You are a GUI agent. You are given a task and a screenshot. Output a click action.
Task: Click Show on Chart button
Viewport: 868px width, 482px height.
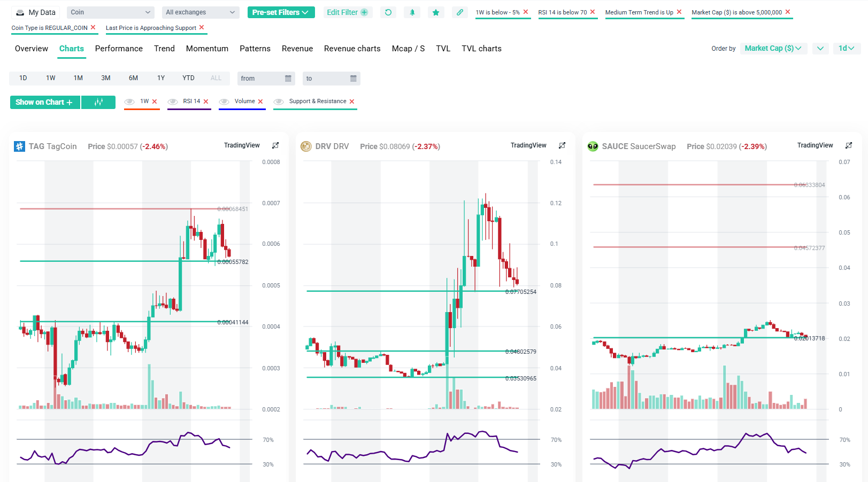(x=44, y=102)
